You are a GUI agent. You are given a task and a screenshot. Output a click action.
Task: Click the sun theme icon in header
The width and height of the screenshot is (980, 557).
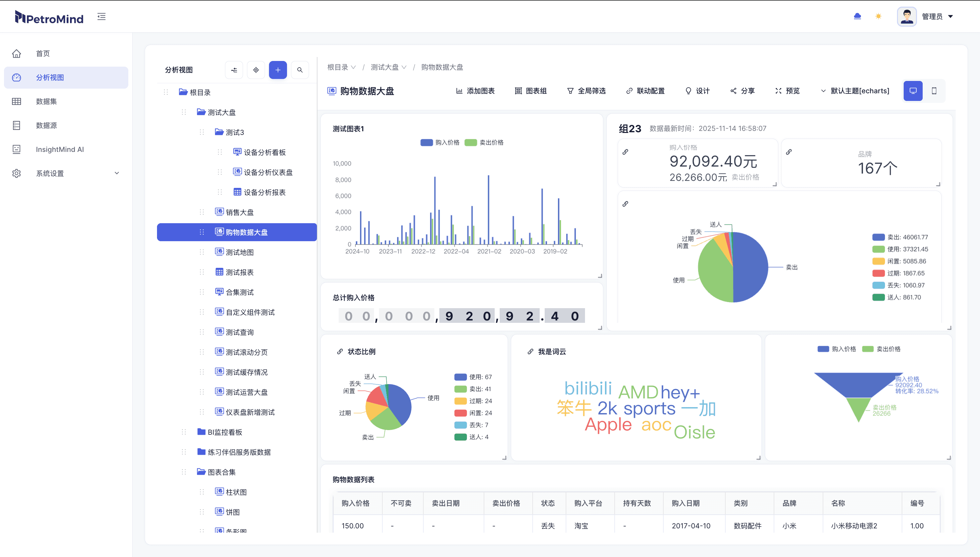[879, 16]
